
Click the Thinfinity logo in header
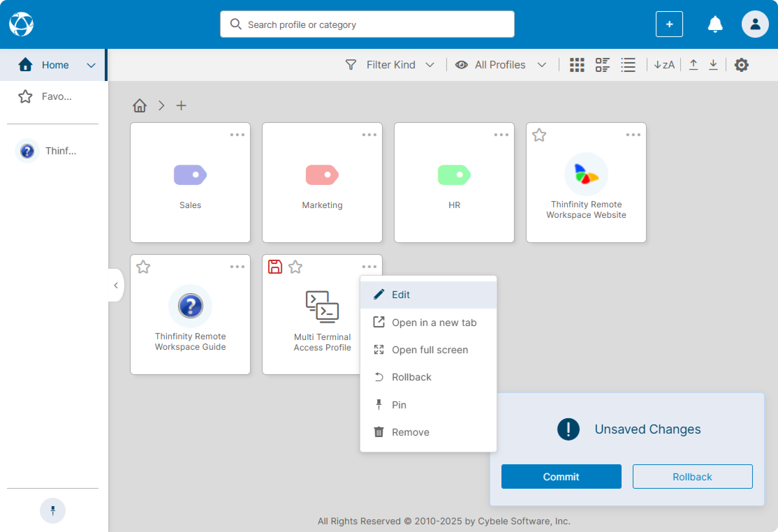(21, 24)
